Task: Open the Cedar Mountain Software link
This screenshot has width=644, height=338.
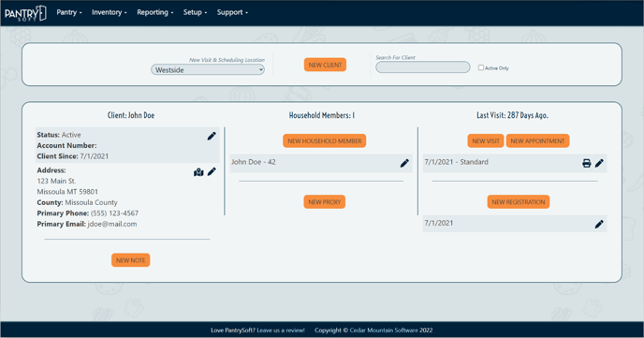Action: click(x=384, y=330)
